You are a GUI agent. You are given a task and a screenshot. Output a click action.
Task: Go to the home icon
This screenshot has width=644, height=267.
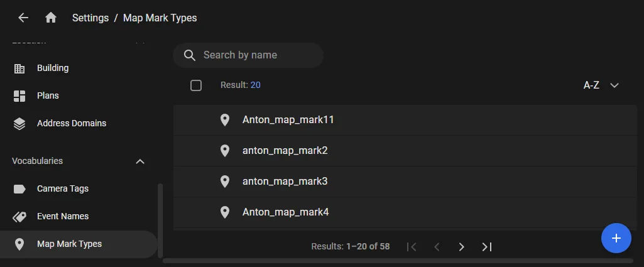click(51, 18)
